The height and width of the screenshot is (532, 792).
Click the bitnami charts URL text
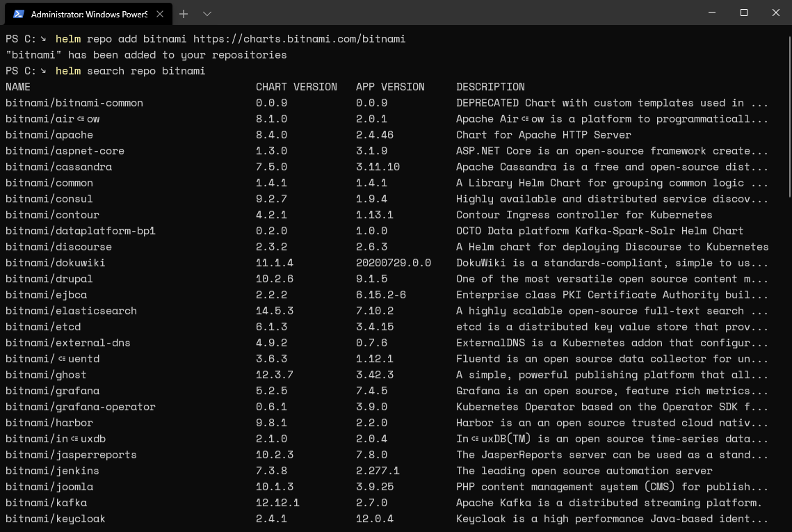(x=299, y=39)
